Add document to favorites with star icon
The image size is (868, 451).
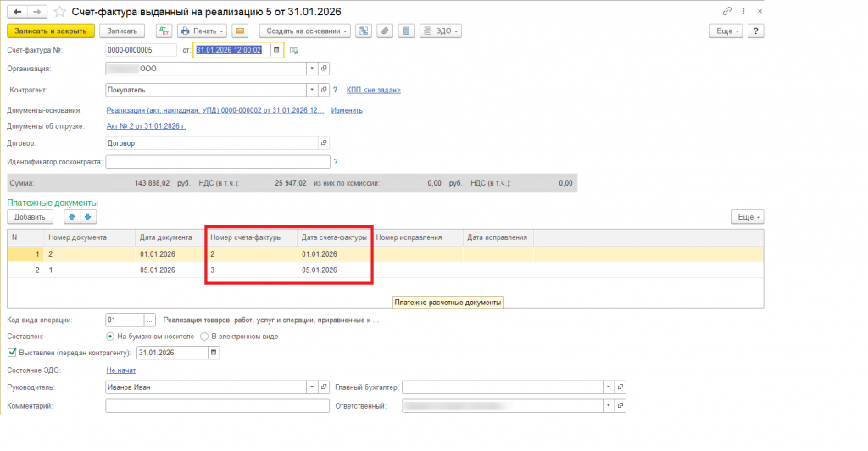(60, 12)
